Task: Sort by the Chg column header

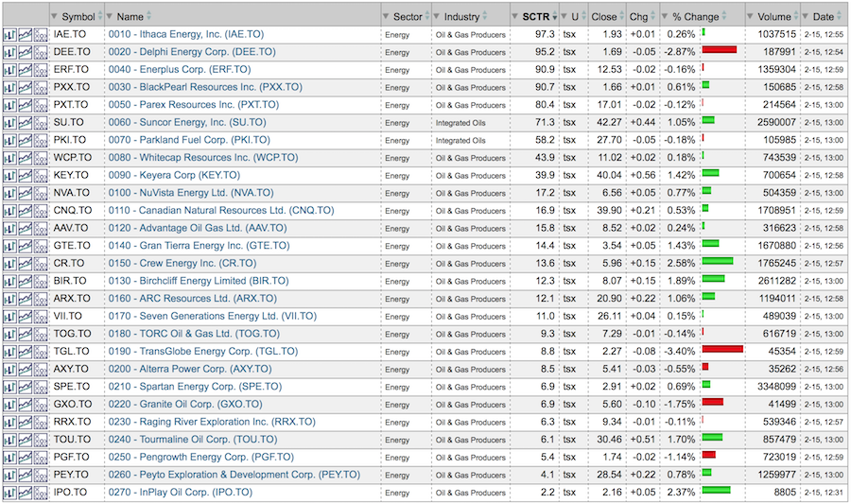Action: point(638,17)
